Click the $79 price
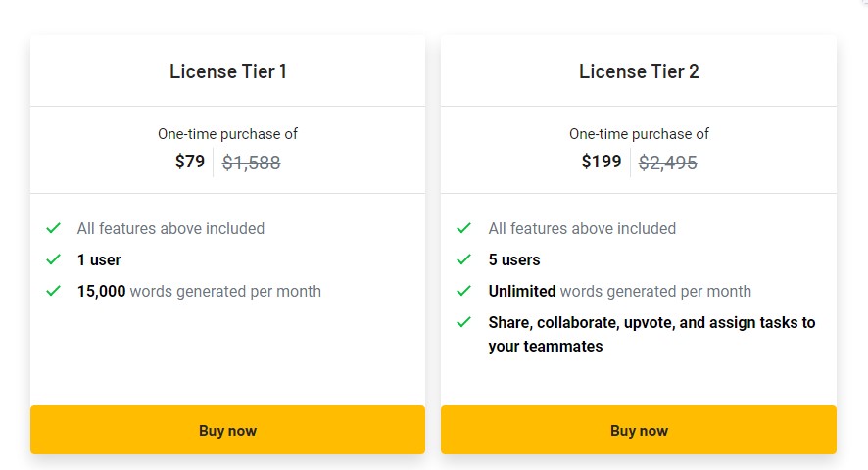This screenshot has height=470, width=868. point(190,162)
